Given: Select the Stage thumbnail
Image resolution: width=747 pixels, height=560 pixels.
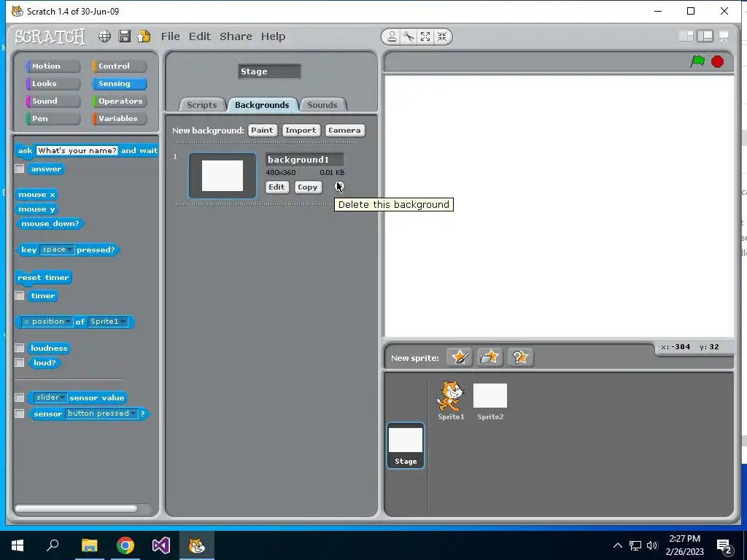Looking at the screenshot, I should point(406,446).
